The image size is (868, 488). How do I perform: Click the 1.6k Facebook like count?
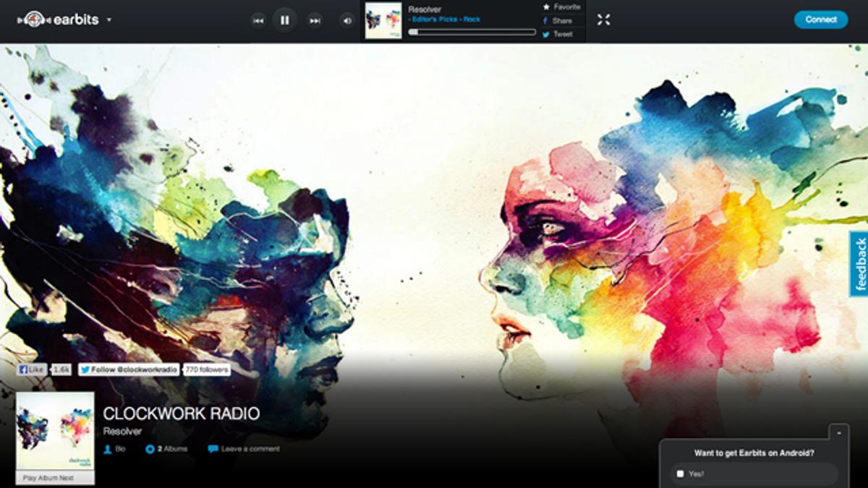coord(61,369)
